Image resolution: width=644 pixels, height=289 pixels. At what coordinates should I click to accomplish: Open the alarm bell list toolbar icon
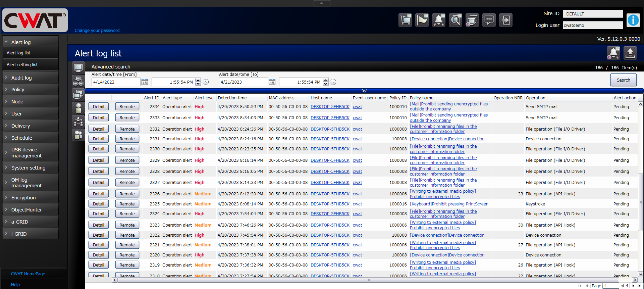pos(439,20)
